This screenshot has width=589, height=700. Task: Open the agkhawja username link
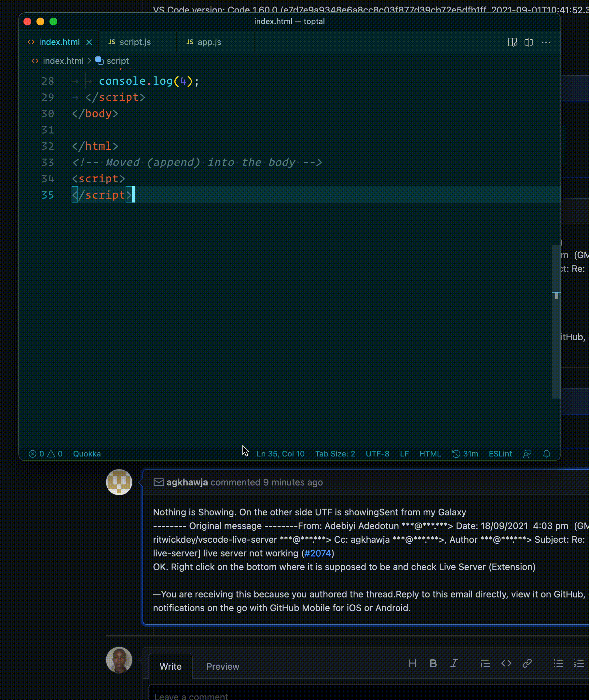187,482
